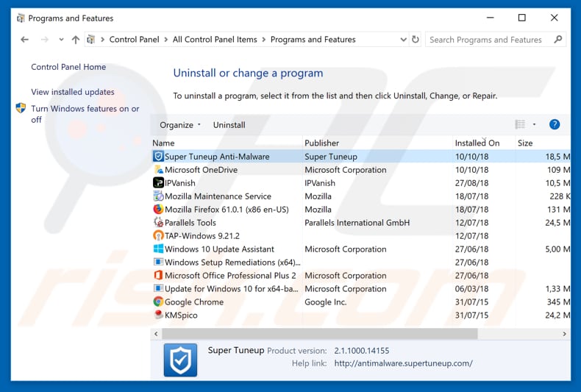581x392 pixels.
Task: Click the Super Tuneup Anti-Malware shield icon in list
Action: [158, 157]
